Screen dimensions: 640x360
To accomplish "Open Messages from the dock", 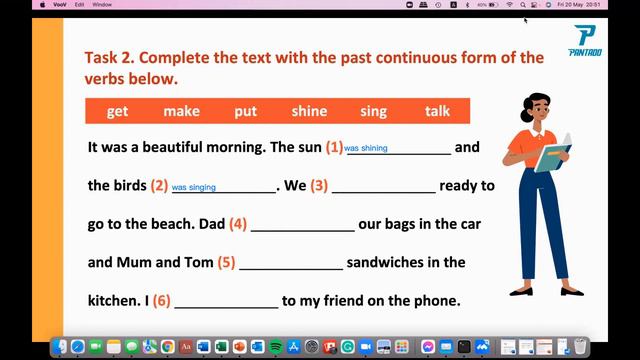I will coord(131,347).
